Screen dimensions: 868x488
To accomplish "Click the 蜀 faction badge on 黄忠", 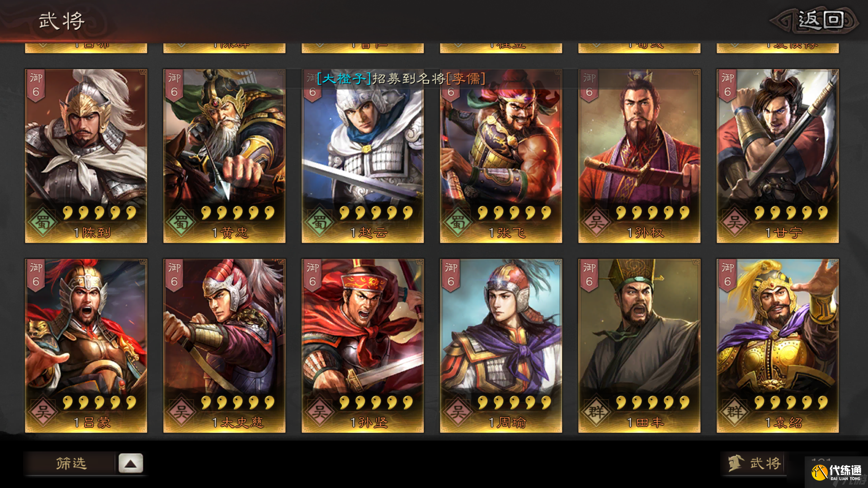I will (181, 222).
